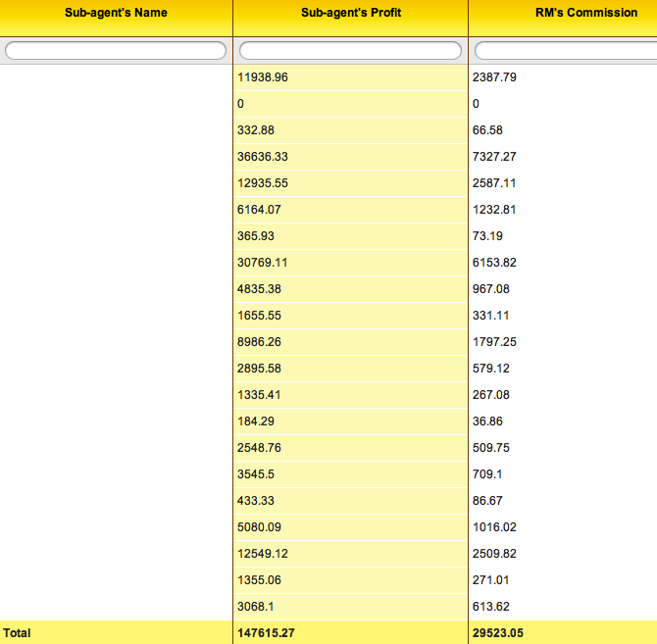The height and width of the screenshot is (644, 657).
Task: Sort by Sub-agent's Name column header
Action: (x=116, y=14)
